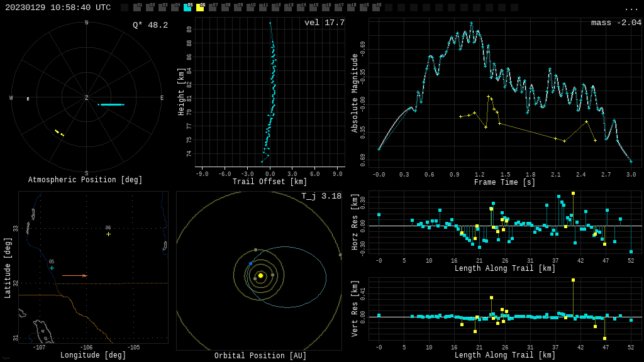Viewport: 644px width, 362px height.
Task: Click the Longitude [deg] axis label
Action: (x=93, y=354)
